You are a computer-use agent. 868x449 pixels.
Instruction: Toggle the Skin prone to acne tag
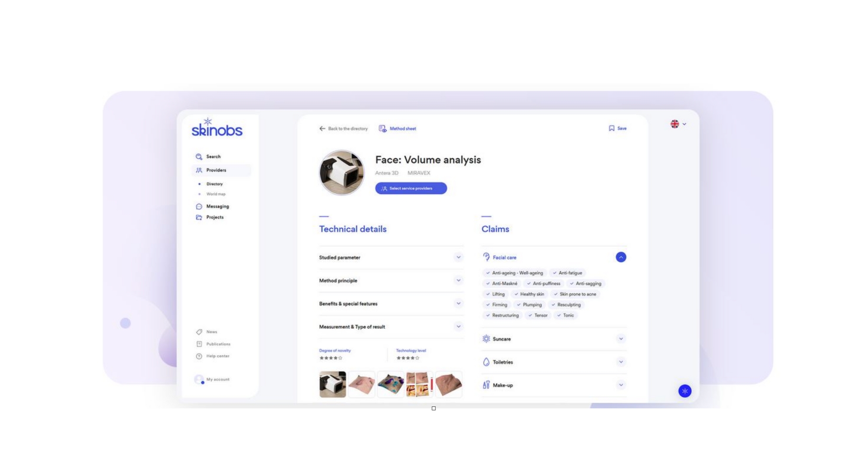(x=575, y=294)
